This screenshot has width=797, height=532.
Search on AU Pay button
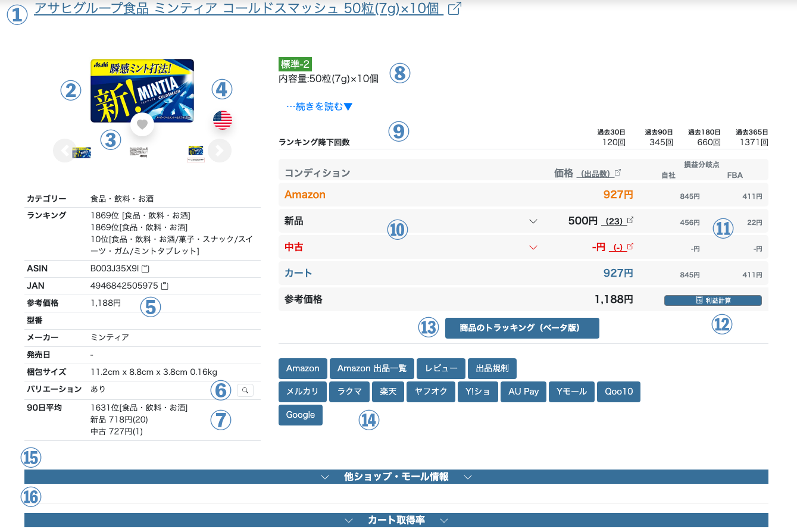coord(524,392)
